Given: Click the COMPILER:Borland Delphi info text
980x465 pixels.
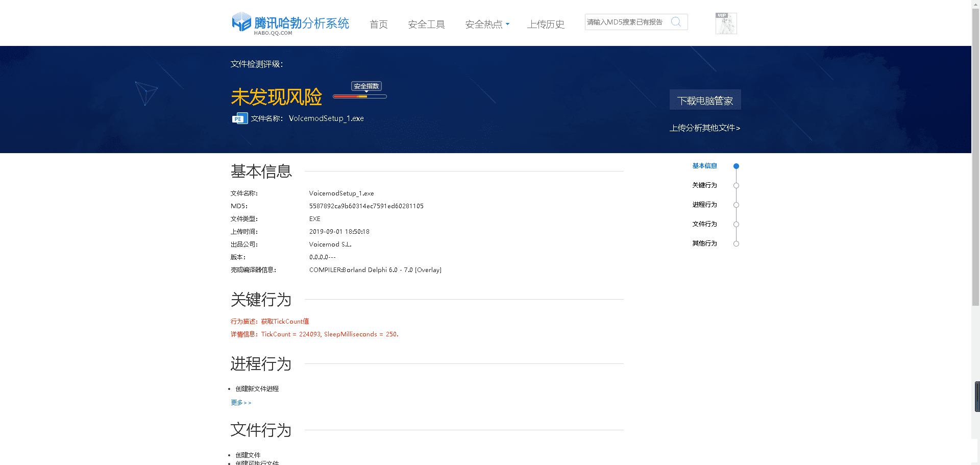Looking at the screenshot, I should tap(375, 270).
